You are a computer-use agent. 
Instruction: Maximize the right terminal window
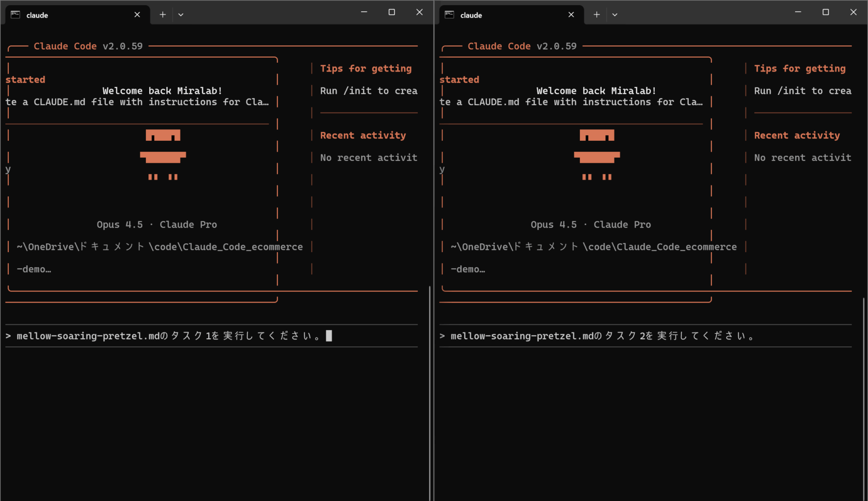[x=826, y=12]
